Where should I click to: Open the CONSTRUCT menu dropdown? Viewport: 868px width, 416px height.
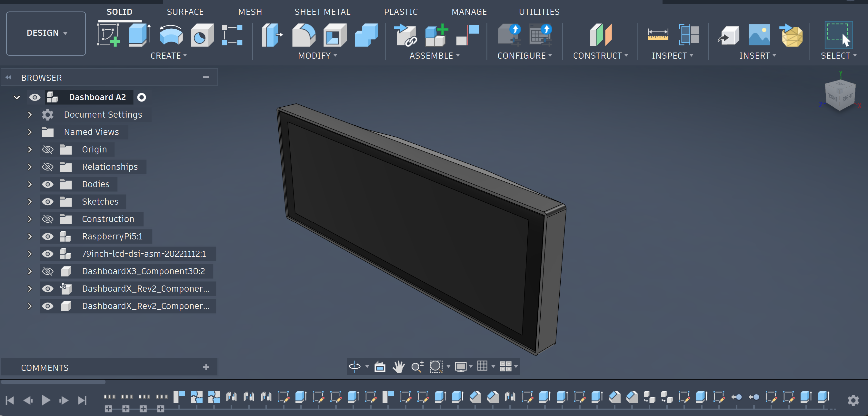[600, 55]
